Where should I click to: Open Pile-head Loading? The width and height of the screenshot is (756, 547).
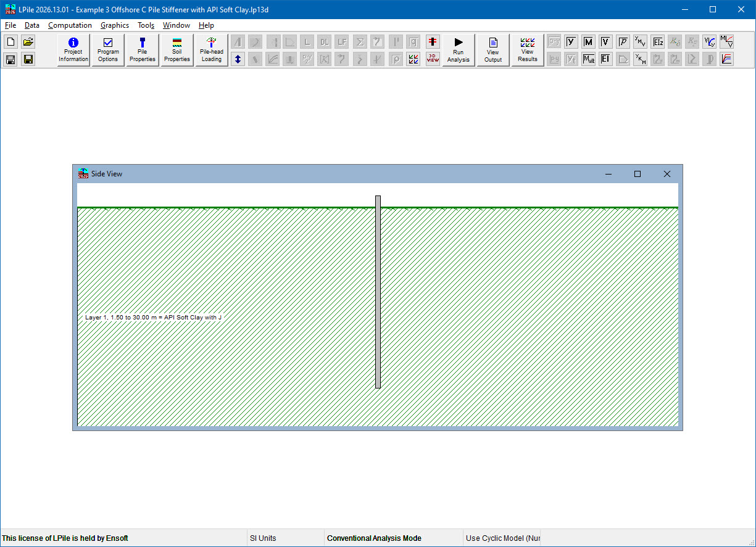point(212,51)
